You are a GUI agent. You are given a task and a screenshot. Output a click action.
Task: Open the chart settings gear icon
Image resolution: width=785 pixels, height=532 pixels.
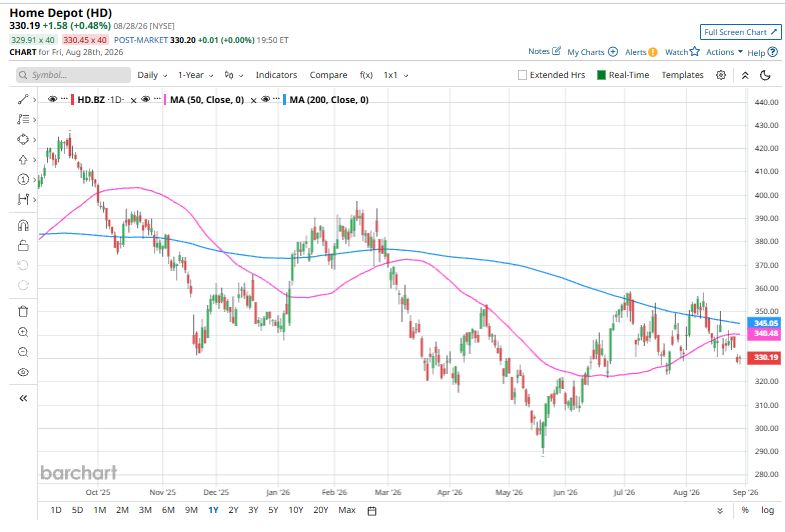pyautogui.click(x=721, y=75)
